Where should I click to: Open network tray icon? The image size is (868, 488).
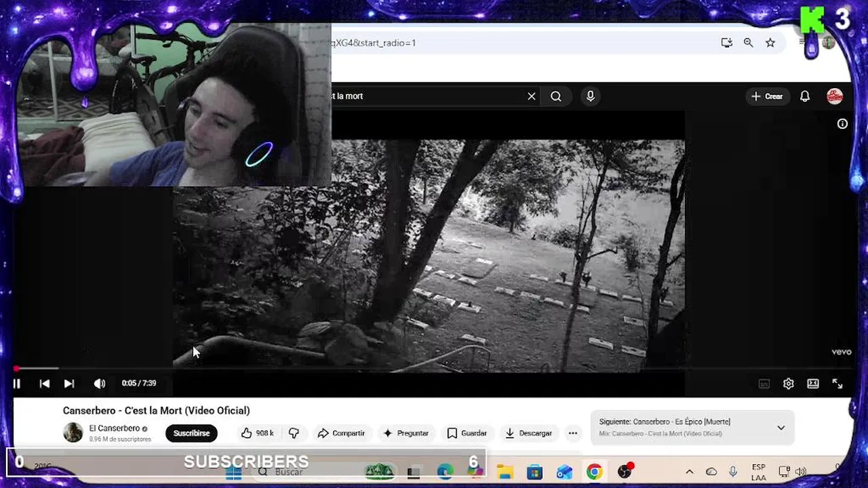click(x=784, y=472)
